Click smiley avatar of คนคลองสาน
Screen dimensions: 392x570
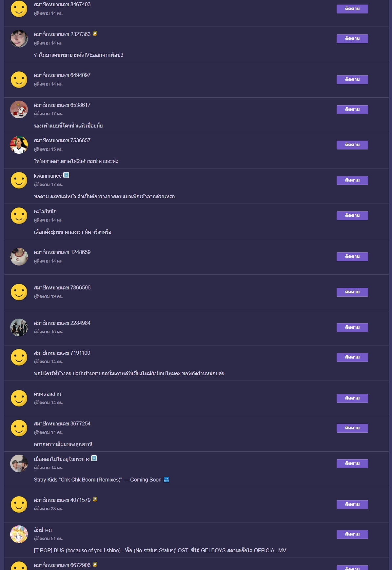[19, 398]
